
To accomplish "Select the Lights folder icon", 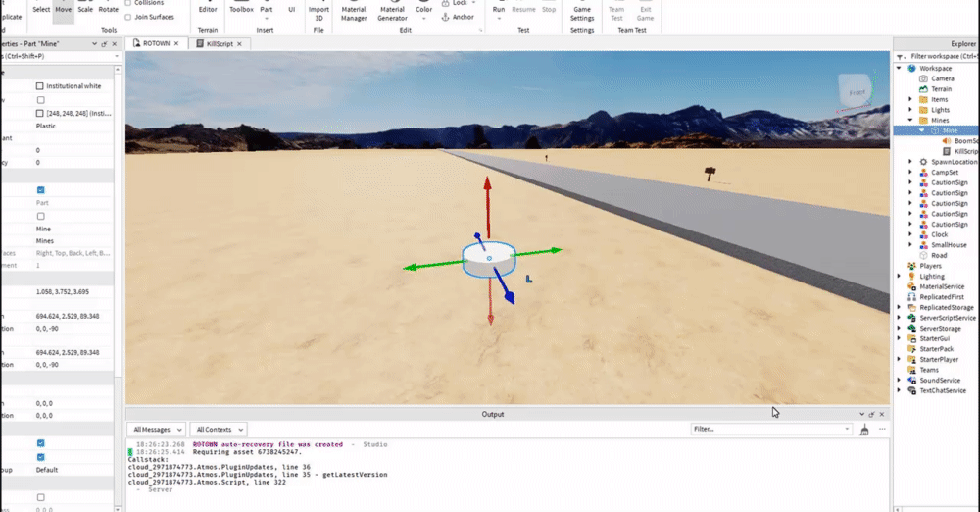I will point(923,110).
